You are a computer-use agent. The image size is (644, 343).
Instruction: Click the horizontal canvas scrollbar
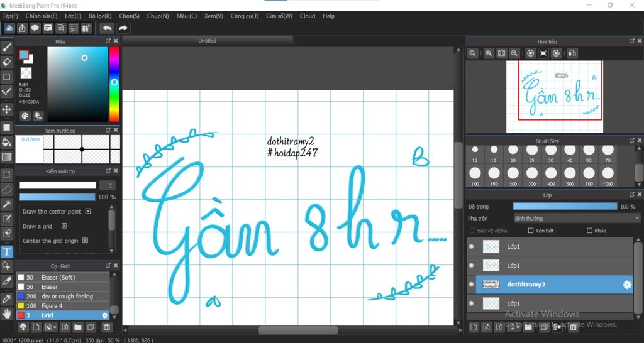[298, 330]
